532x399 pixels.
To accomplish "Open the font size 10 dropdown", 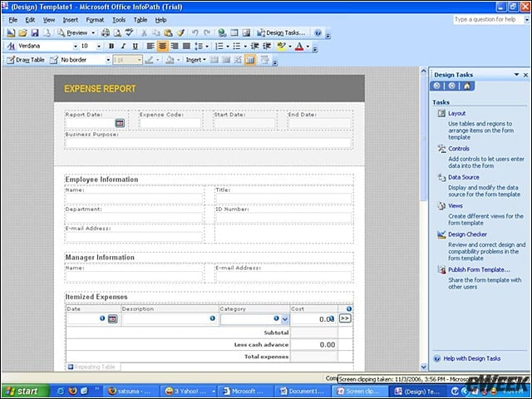I will coord(99,47).
